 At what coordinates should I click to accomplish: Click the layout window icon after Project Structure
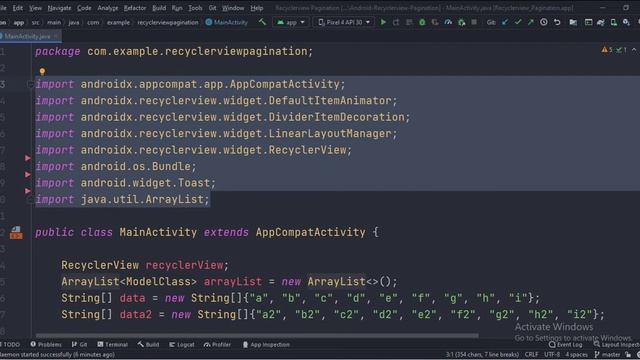588,22
